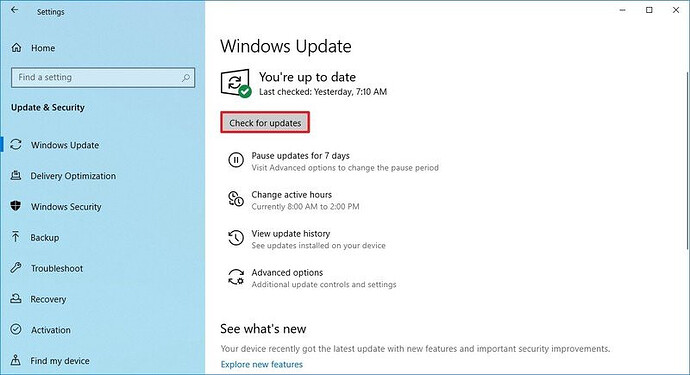Open the Home page

click(43, 48)
